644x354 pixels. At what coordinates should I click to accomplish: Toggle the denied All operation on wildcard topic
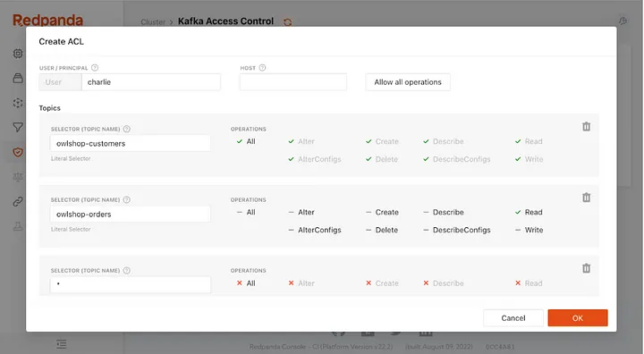pyautogui.click(x=246, y=283)
